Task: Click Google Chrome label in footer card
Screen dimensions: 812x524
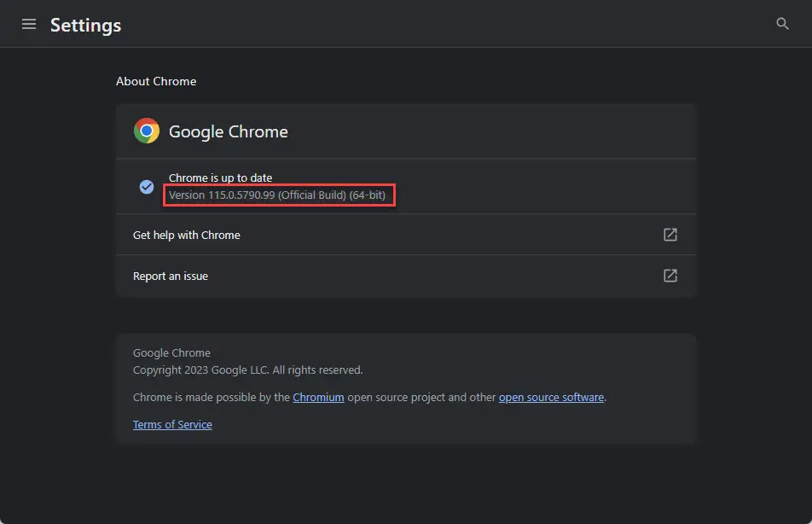Action: tap(171, 353)
